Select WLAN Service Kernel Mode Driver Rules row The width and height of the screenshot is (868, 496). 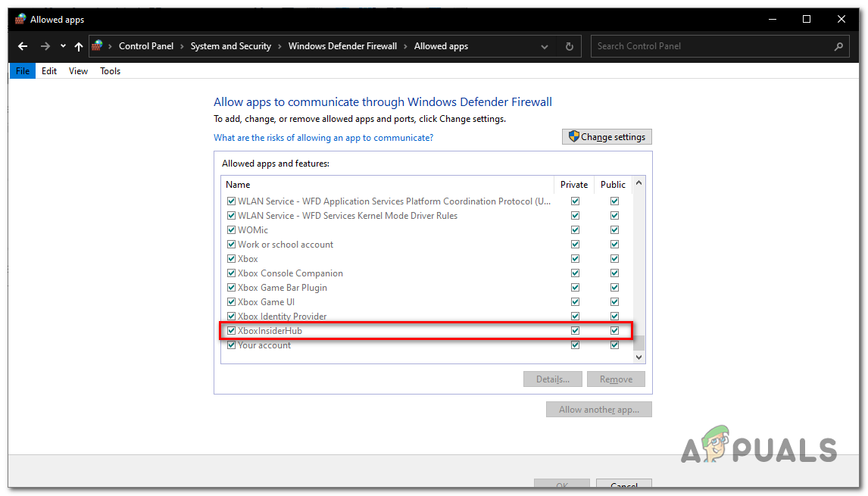[x=426, y=215]
